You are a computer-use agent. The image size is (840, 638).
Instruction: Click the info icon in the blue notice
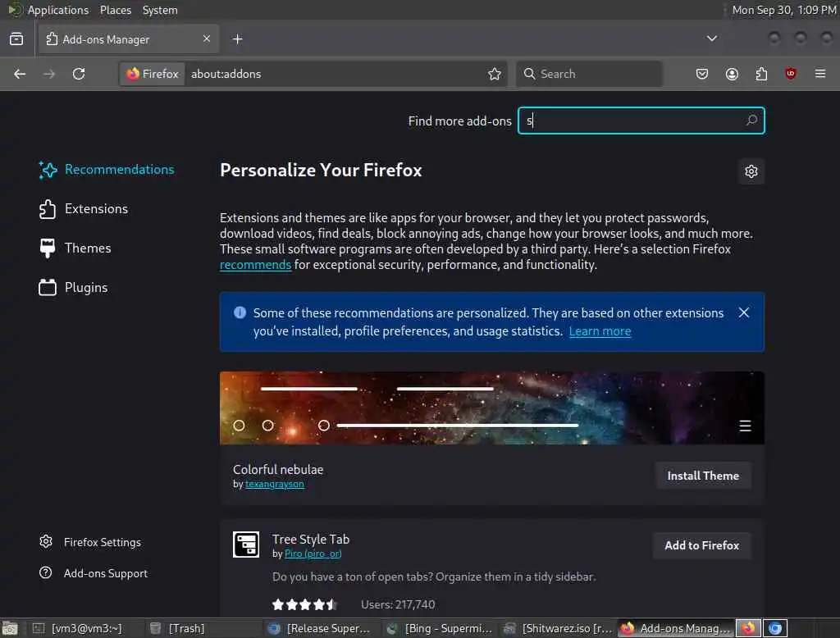tap(240, 312)
